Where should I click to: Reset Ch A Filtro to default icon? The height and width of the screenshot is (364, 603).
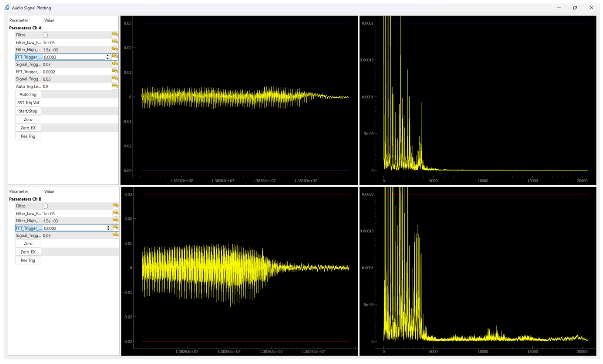pyautogui.click(x=115, y=34)
